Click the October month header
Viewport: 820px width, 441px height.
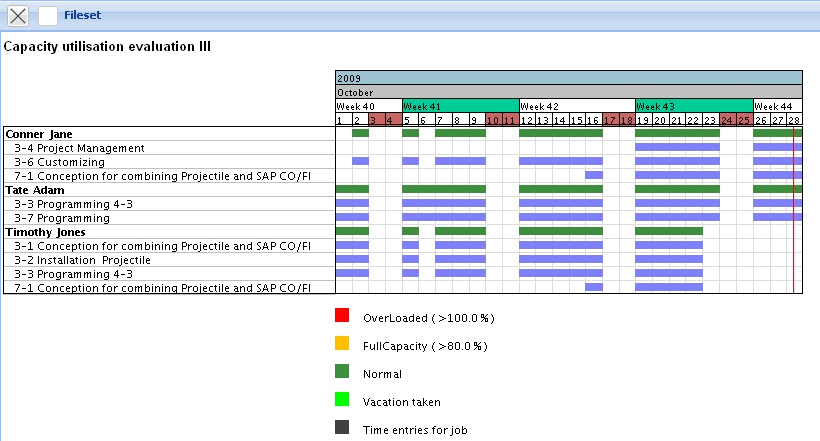[568, 92]
